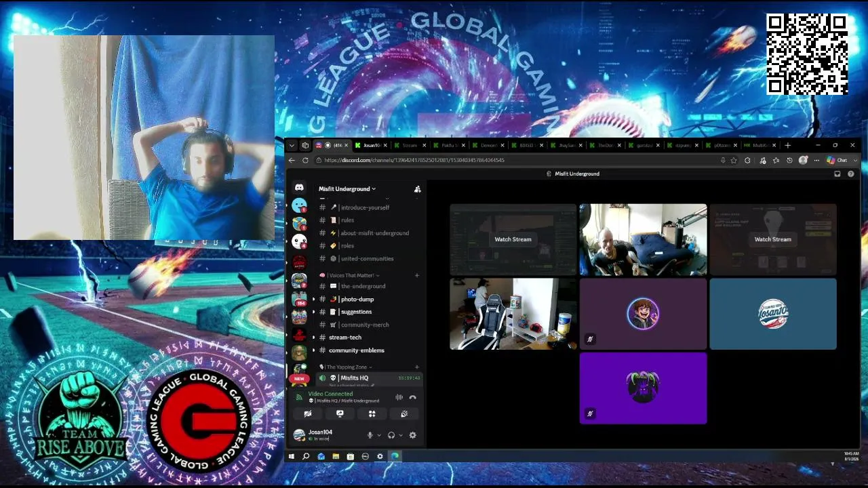
Task: Switch to the PakBu browser tab
Action: tap(449, 145)
